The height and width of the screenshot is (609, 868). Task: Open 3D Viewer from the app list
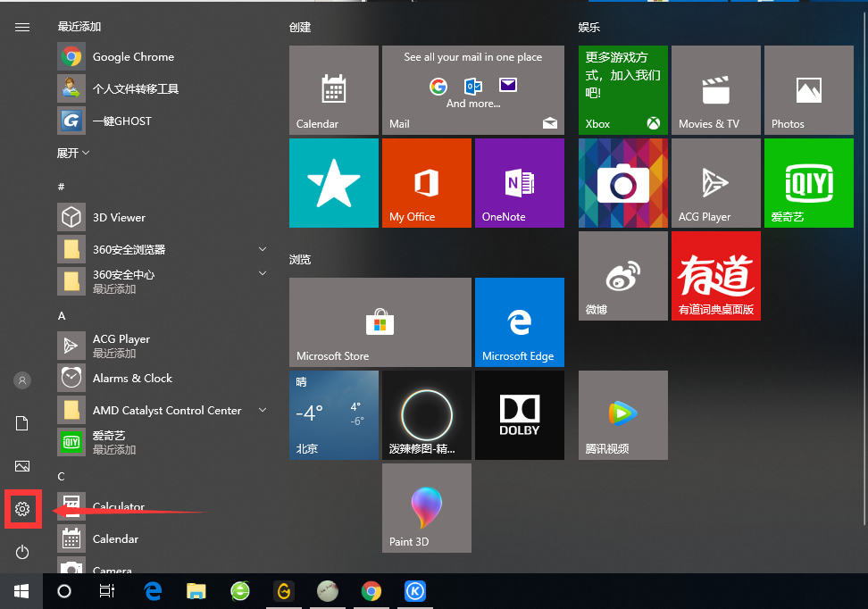(162, 218)
